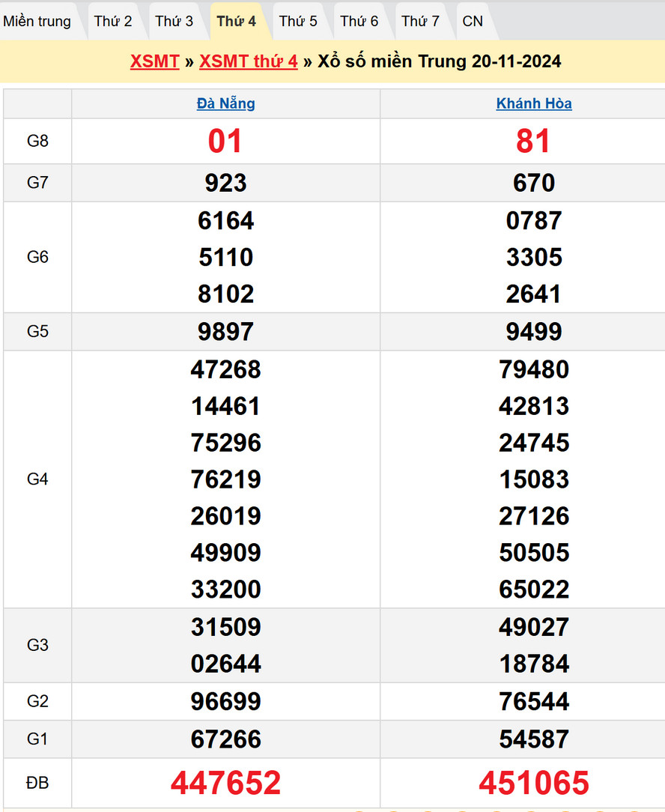Viewport: 665px width, 812px height.
Task: Go to the Thứ 5 tab
Action: click(x=298, y=21)
